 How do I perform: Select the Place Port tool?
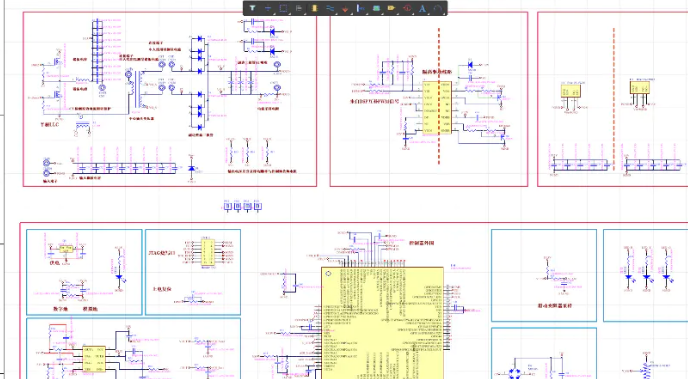pyautogui.click(x=391, y=8)
